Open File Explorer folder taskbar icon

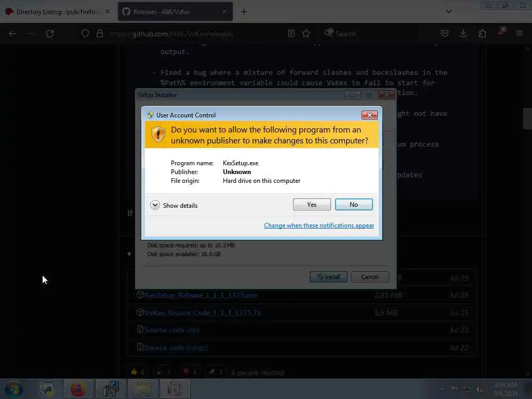pyautogui.click(x=143, y=389)
